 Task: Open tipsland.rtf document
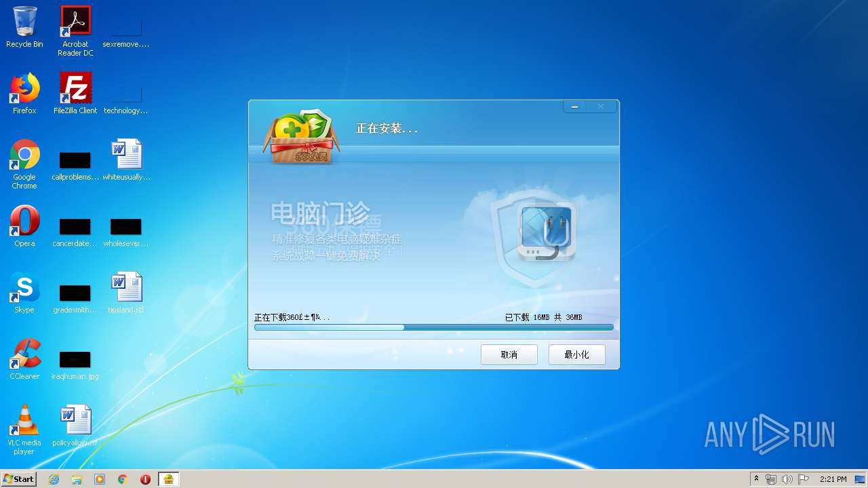[126, 293]
